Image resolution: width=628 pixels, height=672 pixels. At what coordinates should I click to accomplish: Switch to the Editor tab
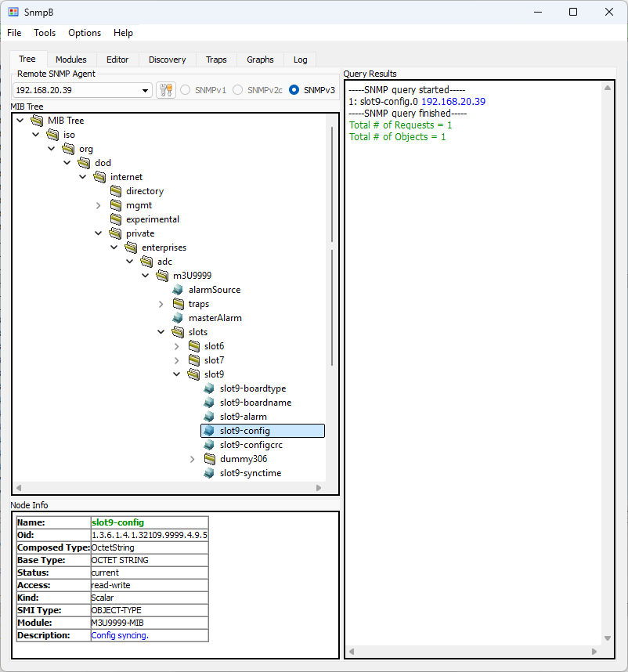[x=117, y=60]
